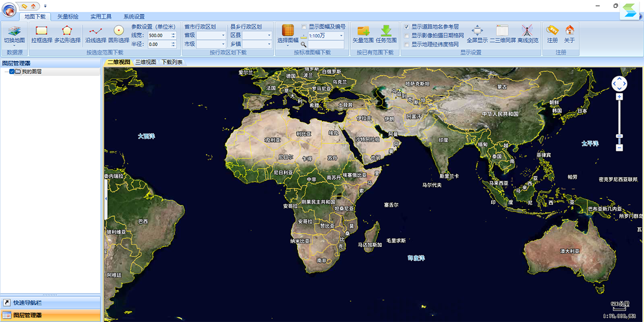Screen dimensions: 644x322
Task: Open the 省级 province dropdown
Action: point(211,35)
